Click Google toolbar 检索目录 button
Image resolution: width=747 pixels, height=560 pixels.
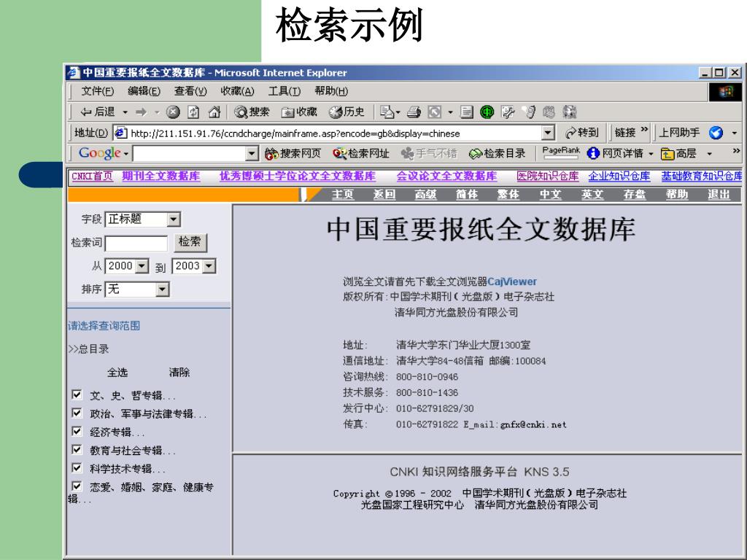498,153
